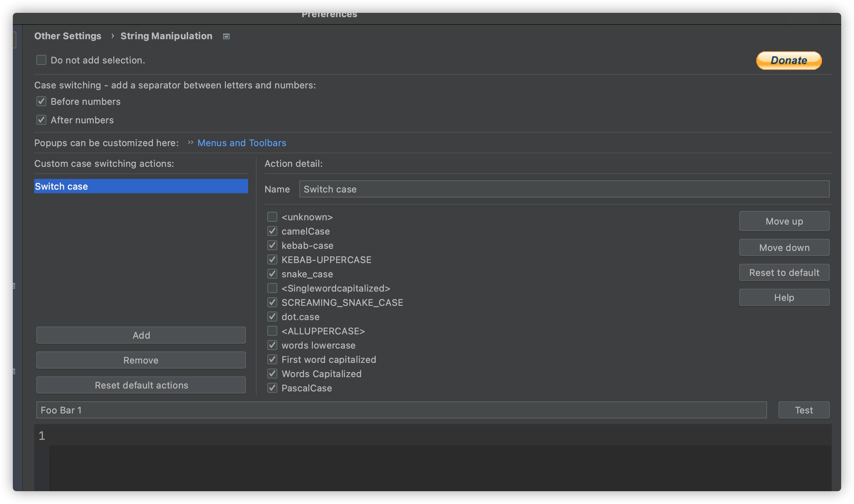Uncheck the 'Before numbers' checkbox
854x504 pixels.
point(41,102)
